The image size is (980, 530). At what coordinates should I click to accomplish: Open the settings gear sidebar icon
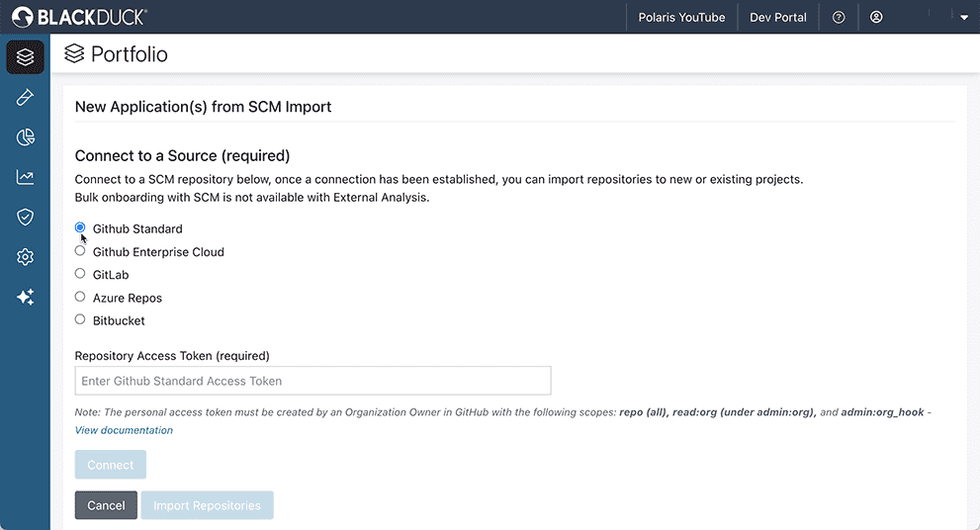(25, 257)
